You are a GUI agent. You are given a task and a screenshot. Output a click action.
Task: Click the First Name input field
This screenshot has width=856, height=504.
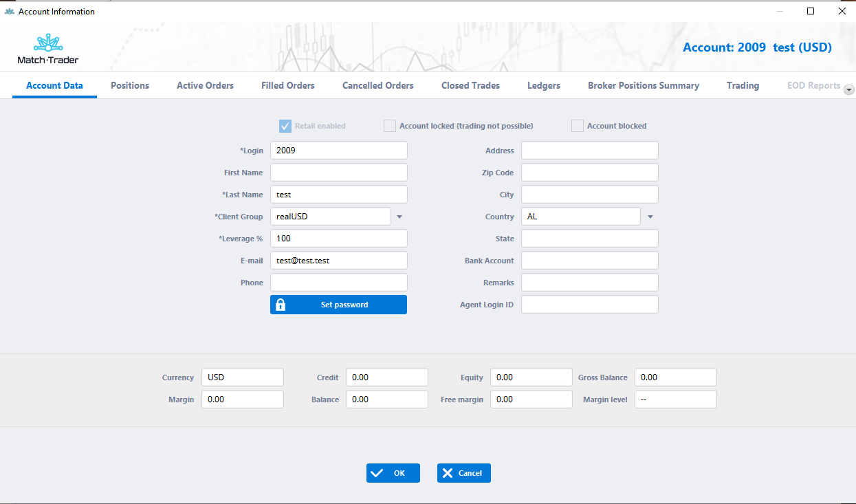[338, 172]
